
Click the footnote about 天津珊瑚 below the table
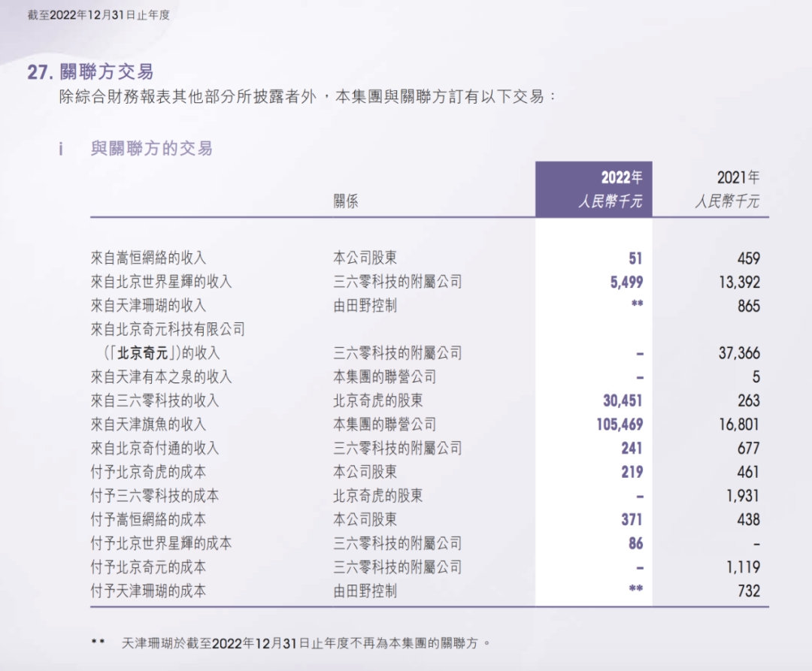click(291, 643)
